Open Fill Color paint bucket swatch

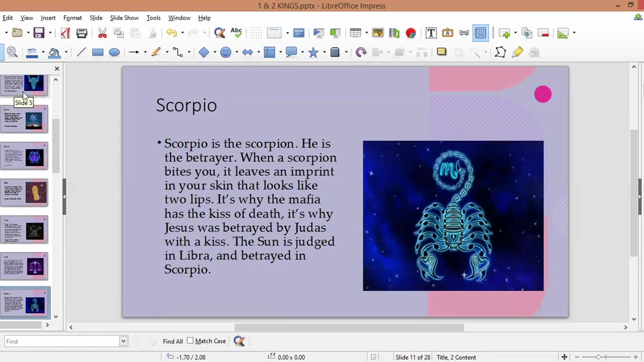54,52
